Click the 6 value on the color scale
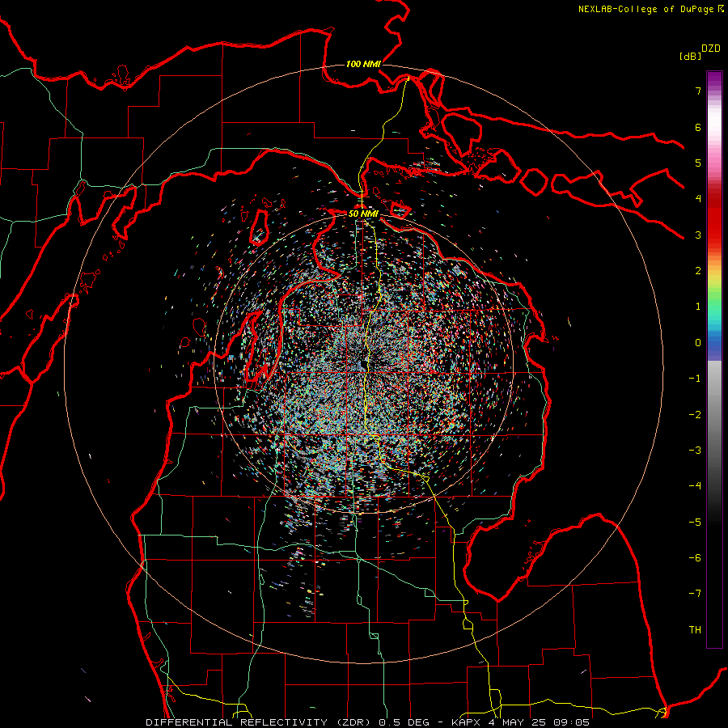This screenshot has height=728, width=728. pos(698,127)
